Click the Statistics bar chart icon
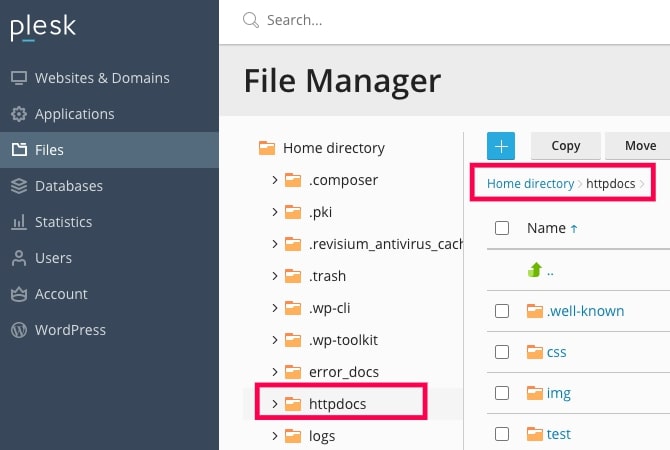Viewport: 670px width, 450px height. click(18, 222)
